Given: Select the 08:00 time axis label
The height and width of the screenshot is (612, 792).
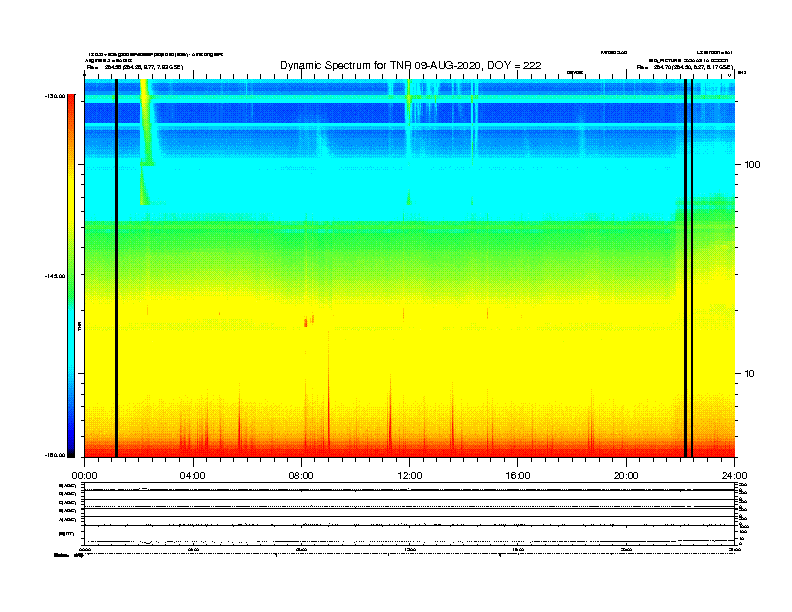Looking at the screenshot, I should tap(301, 476).
